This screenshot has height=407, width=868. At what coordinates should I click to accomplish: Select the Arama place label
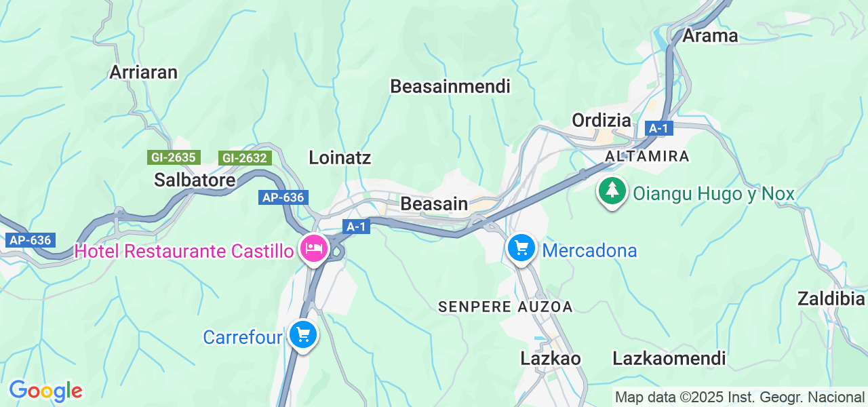[710, 35]
